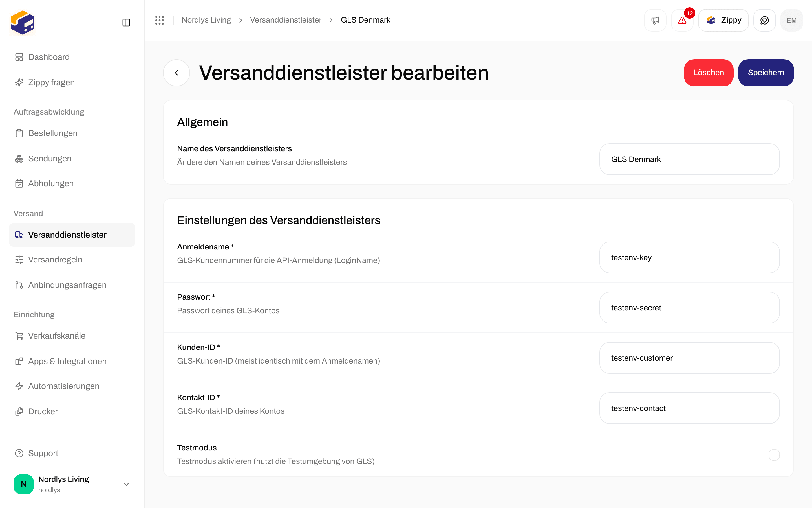Click the Nordlys Living organization name

pos(64,479)
